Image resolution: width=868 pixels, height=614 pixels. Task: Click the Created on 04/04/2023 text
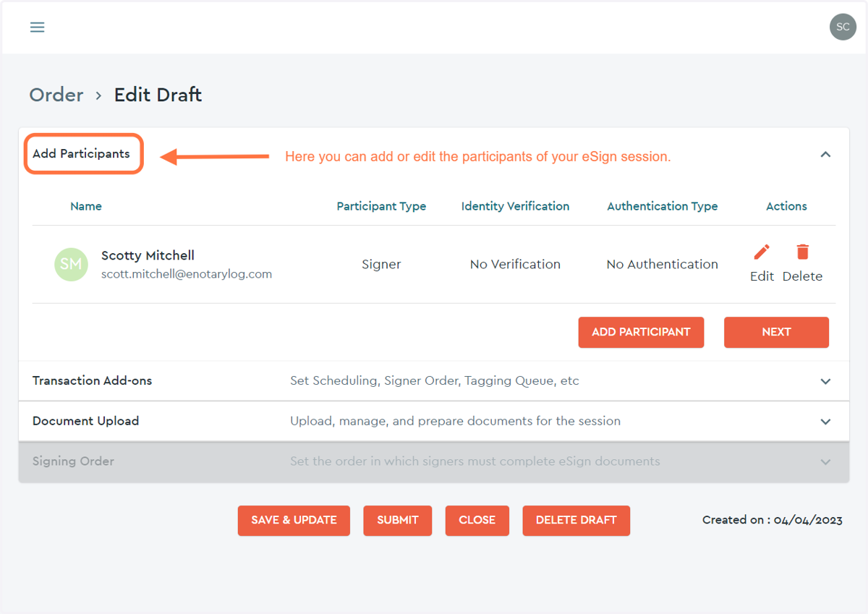click(x=772, y=520)
